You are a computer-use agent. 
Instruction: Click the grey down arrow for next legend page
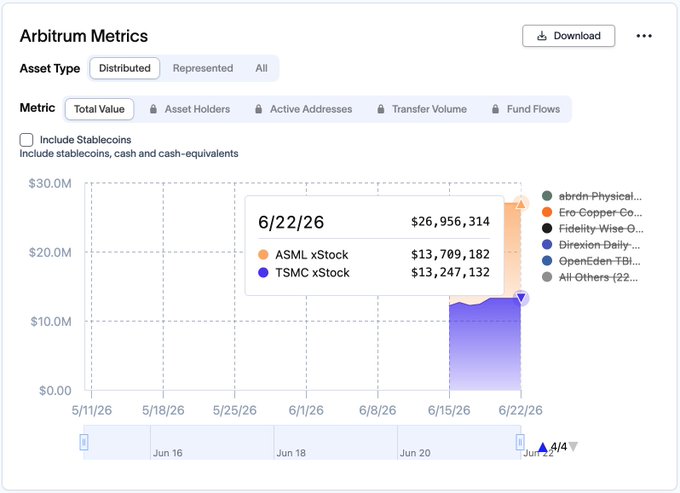[573, 446]
